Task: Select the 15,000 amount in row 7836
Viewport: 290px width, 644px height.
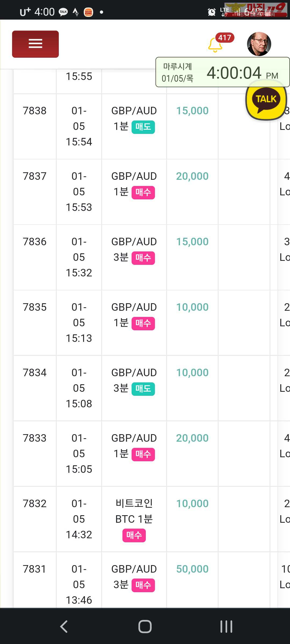Action: tap(192, 241)
